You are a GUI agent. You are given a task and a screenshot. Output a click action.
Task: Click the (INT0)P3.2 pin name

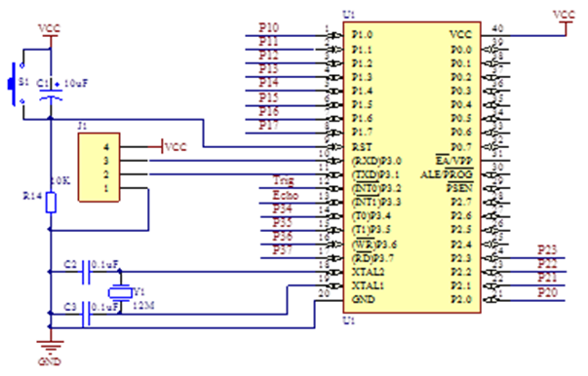376,188
